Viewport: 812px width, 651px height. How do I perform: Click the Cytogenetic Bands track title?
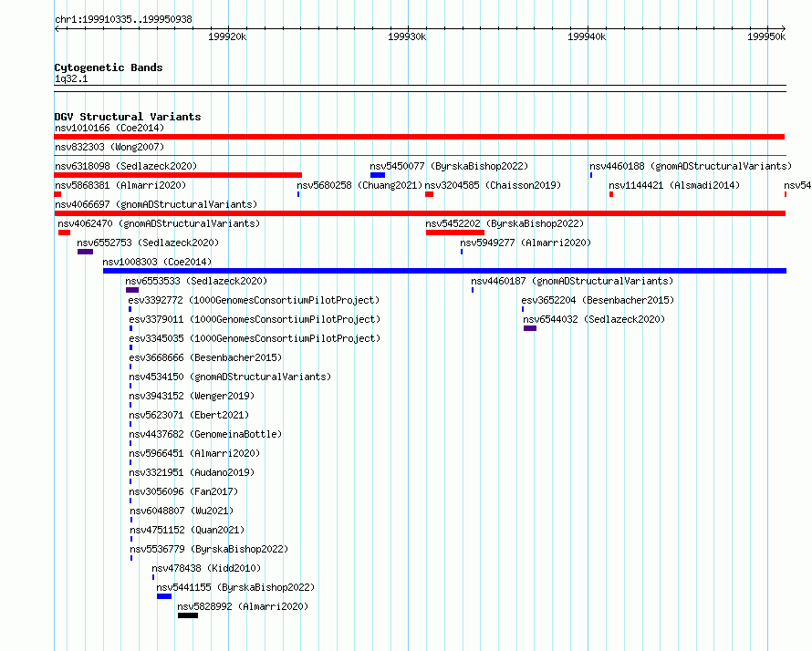point(109,67)
